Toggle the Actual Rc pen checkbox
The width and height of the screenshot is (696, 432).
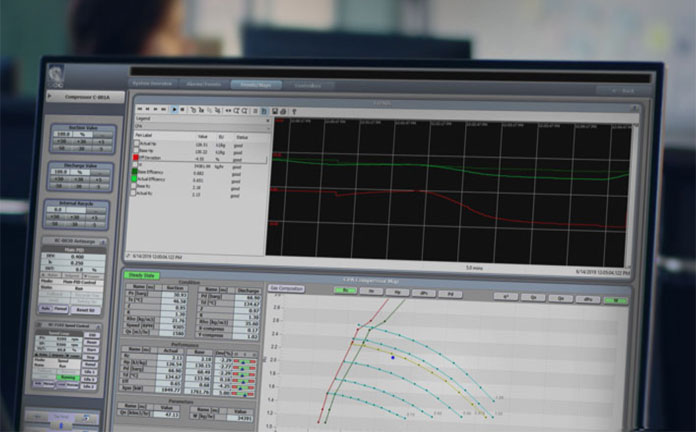(x=134, y=193)
